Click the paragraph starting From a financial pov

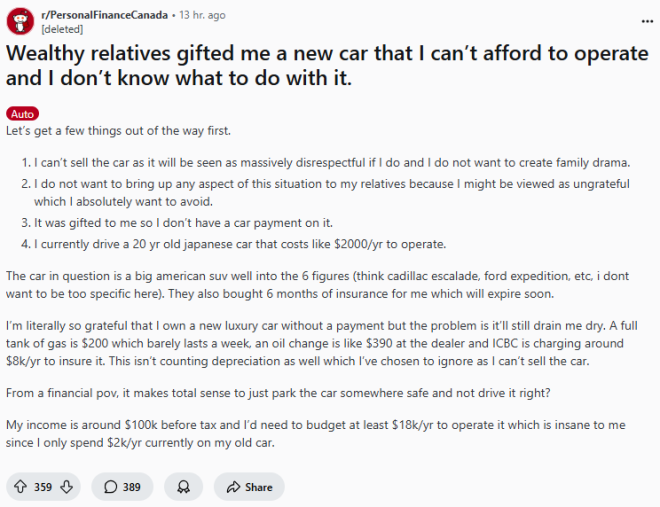(x=278, y=393)
